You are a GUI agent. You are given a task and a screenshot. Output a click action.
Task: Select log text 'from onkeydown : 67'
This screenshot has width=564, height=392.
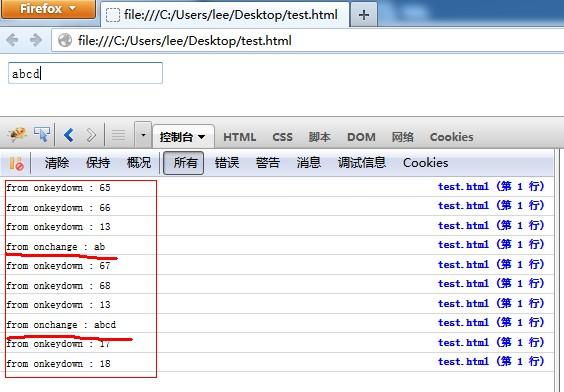tap(58, 266)
